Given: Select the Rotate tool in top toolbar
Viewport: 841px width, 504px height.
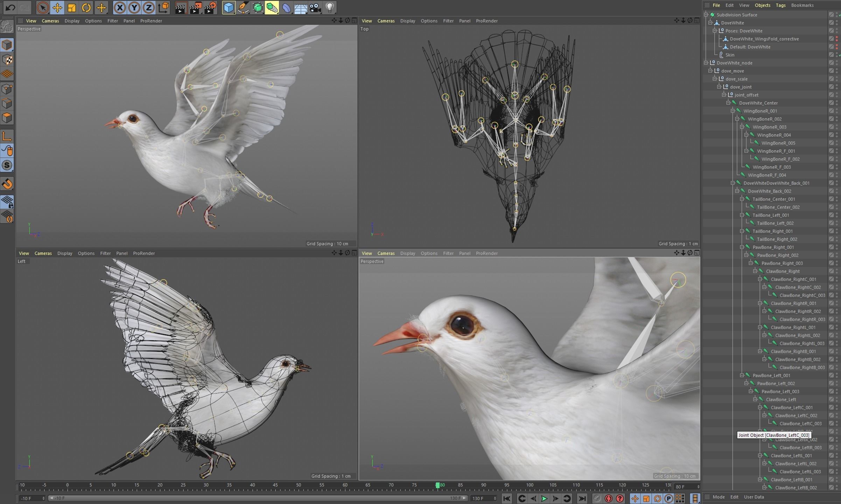Looking at the screenshot, I should 86,8.
